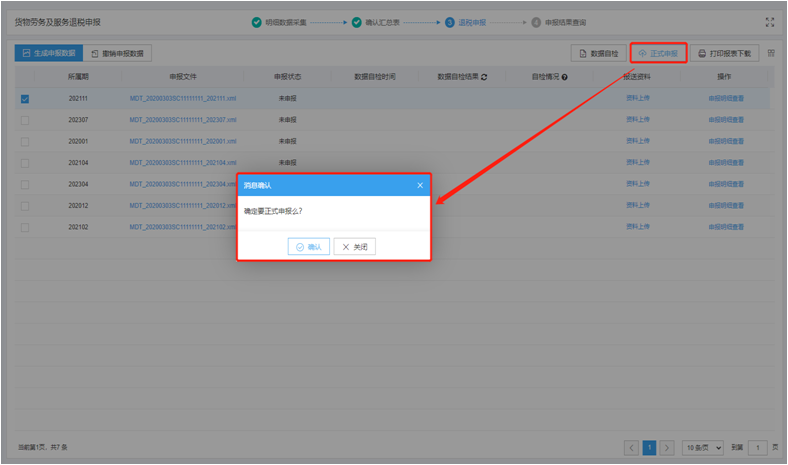Check the checkbox for row 202001

(x=25, y=142)
